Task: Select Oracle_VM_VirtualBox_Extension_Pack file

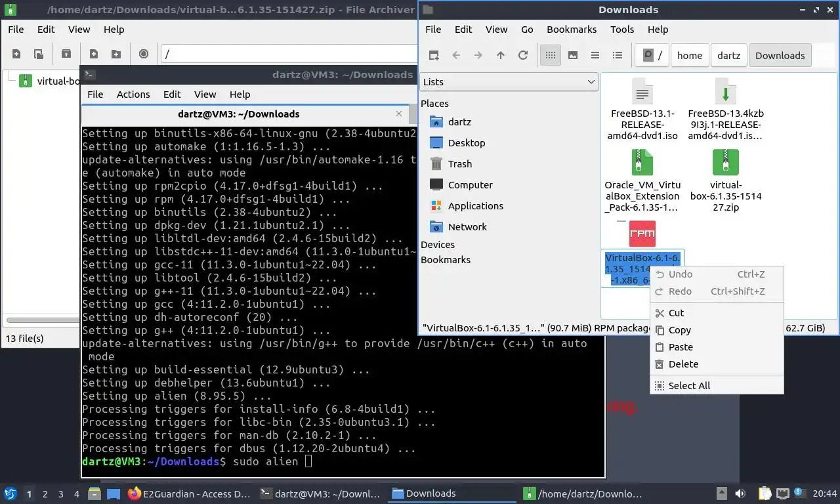Action: [642, 181]
